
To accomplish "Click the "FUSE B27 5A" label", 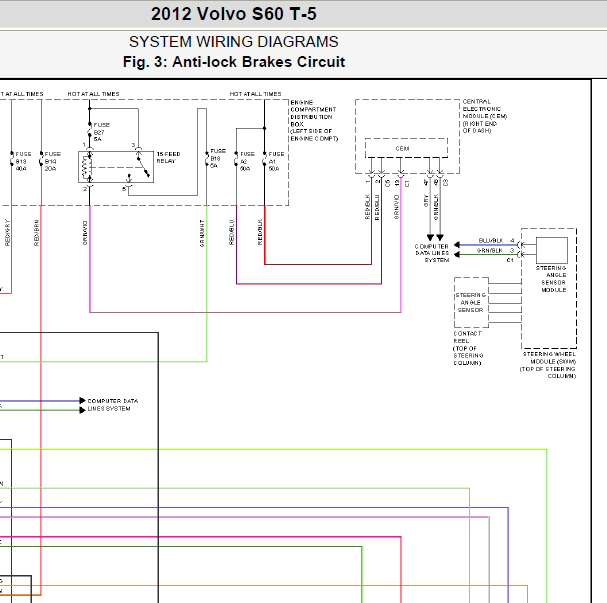I will tap(101, 132).
